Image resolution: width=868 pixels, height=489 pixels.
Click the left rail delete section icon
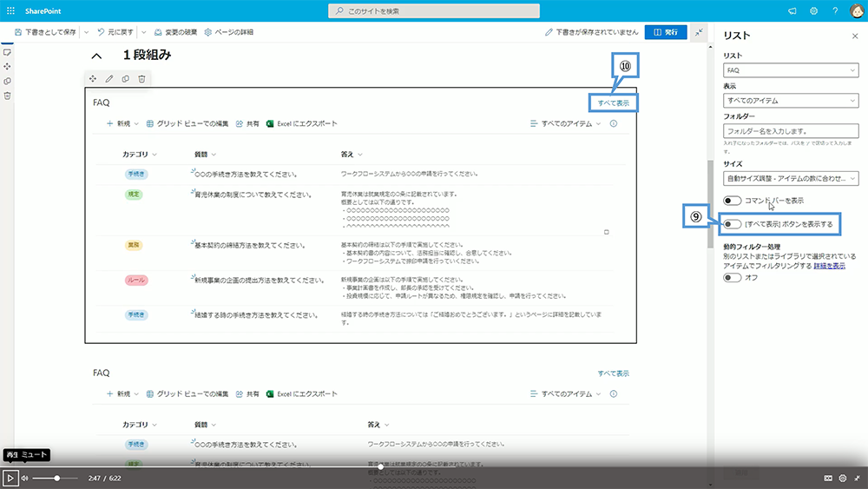pos(7,96)
